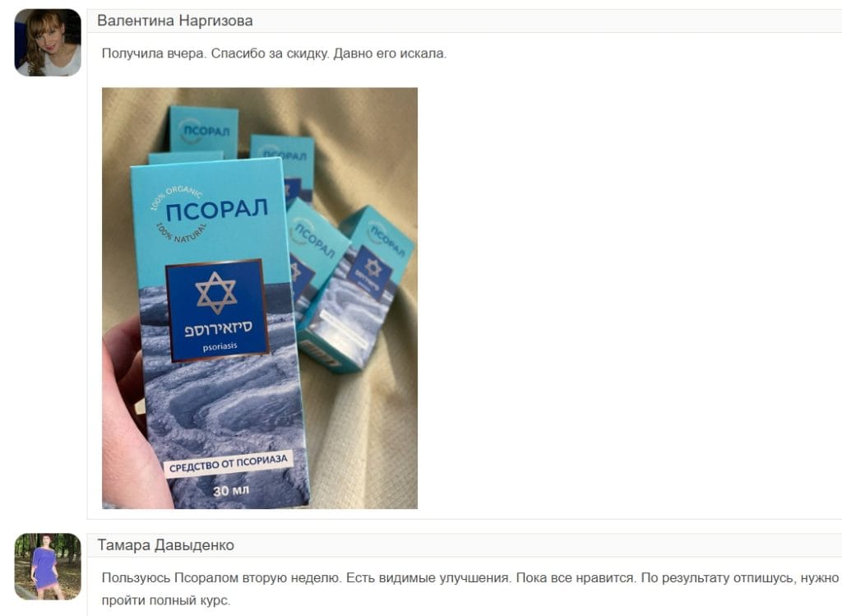Click the name Тамара Давыденко
This screenshot has height=616, width=842.
click(166, 545)
